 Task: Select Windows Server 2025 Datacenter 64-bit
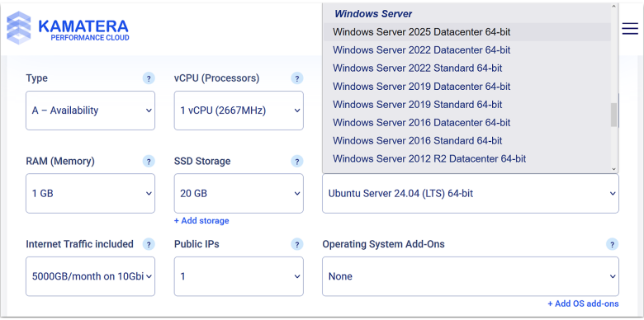click(x=466, y=32)
